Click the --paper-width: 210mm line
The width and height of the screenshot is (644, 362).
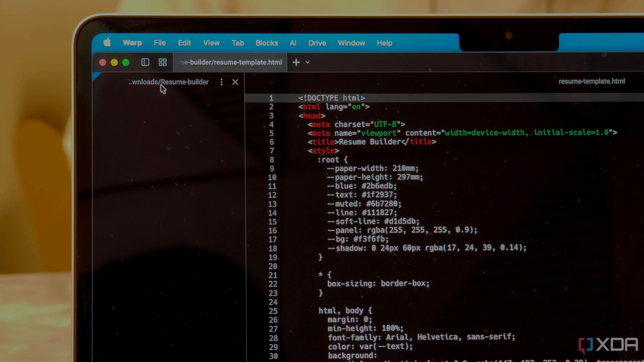[x=372, y=168]
